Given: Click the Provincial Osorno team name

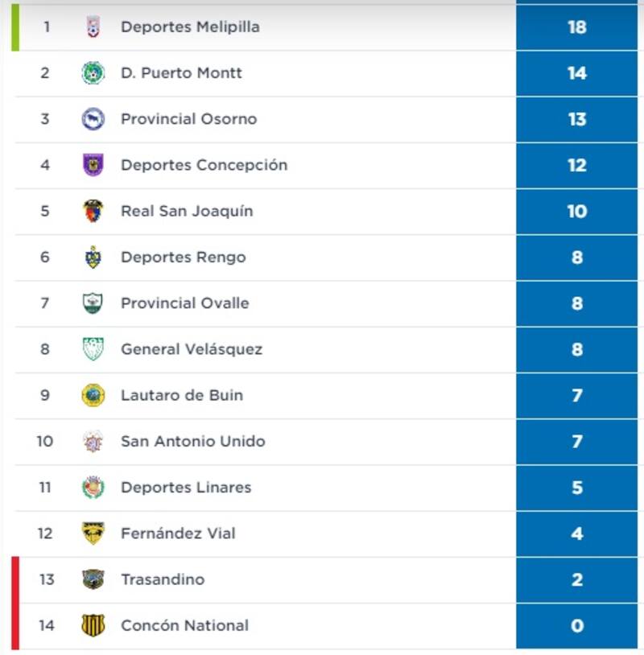Looking at the screenshot, I should tap(188, 119).
